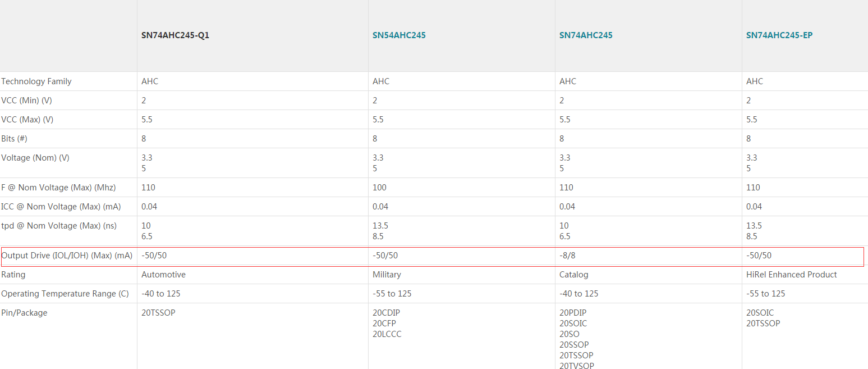Click the -50/50 output drive for SN54AHC245
Screen dimensions: 868x369
(x=385, y=256)
